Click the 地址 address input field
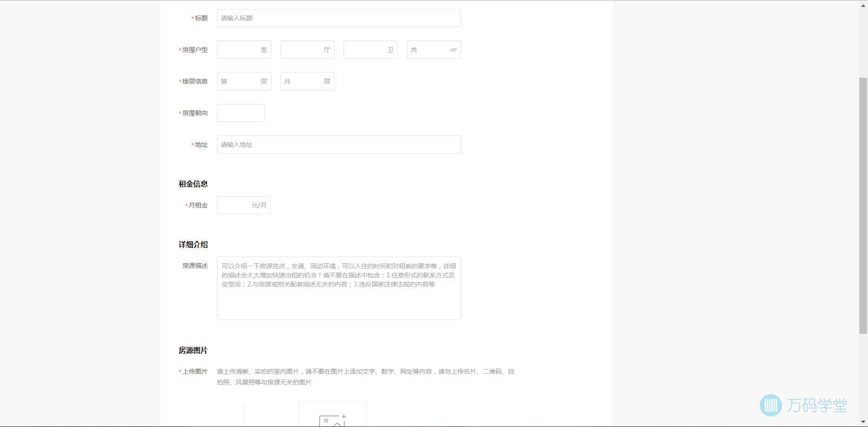 (339, 145)
